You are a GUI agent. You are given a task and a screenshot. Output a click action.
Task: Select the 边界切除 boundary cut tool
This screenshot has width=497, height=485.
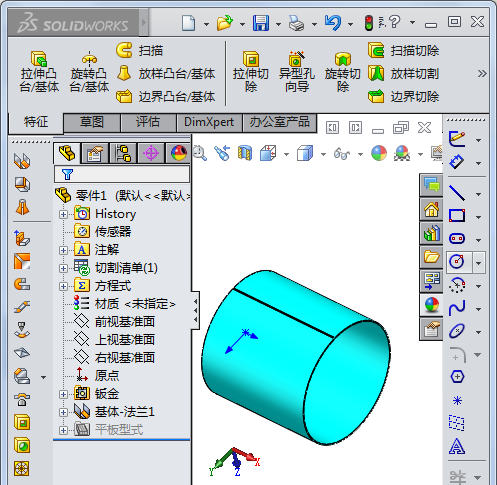coord(404,97)
